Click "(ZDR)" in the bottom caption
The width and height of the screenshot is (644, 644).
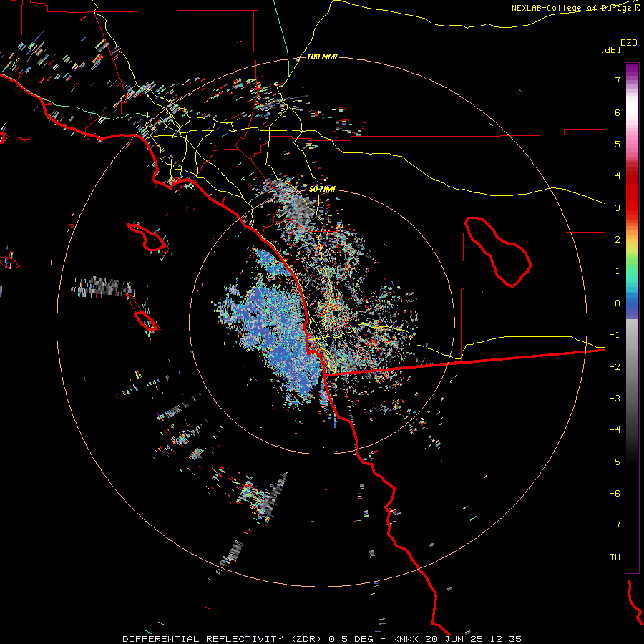pos(307,639)
